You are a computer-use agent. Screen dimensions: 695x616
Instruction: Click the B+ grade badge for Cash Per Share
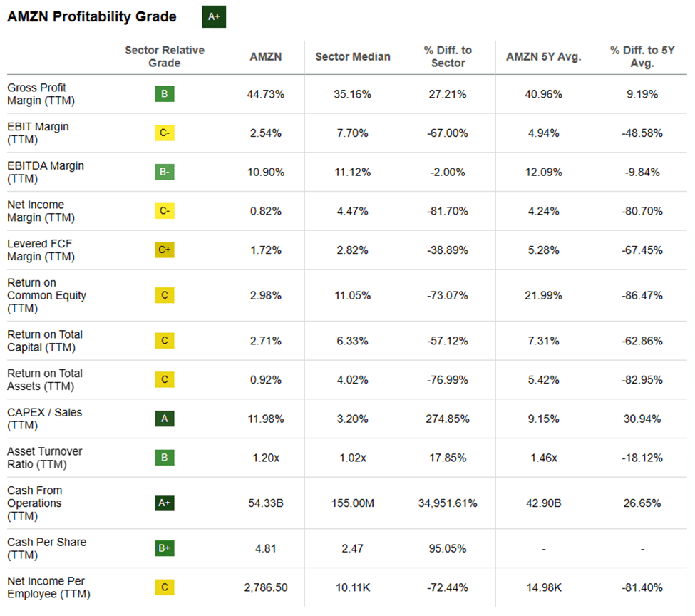pyautogui.click(x=165, y=548)
